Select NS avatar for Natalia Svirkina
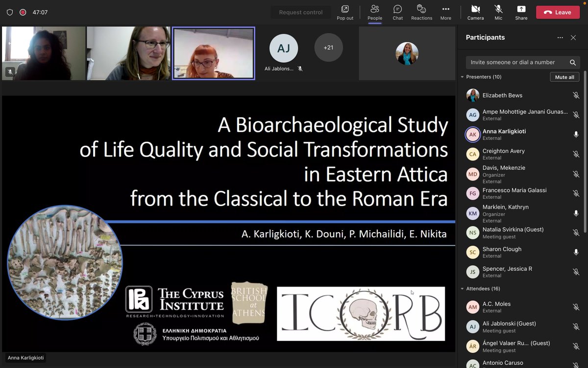This screenshot has width=588, height=368. [472, 233]
